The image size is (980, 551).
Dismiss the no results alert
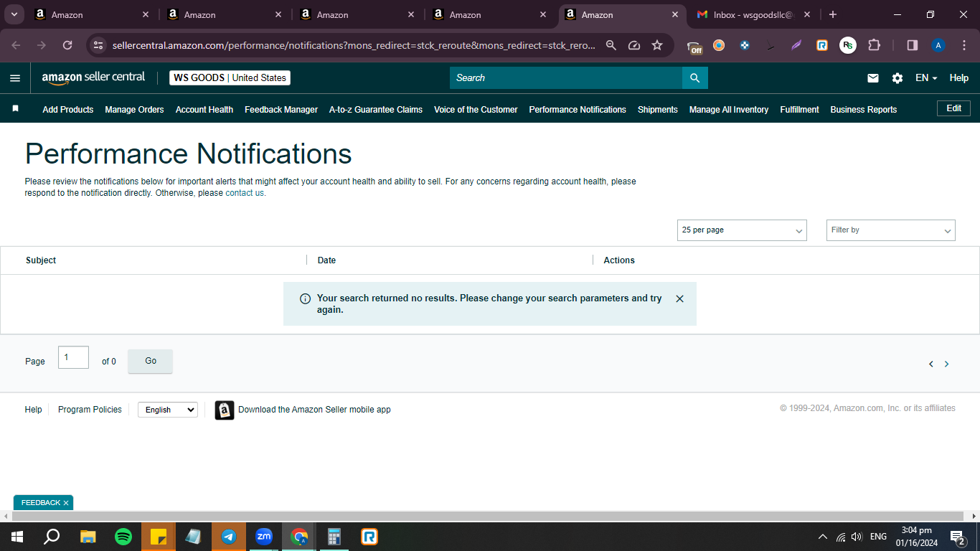679,298
